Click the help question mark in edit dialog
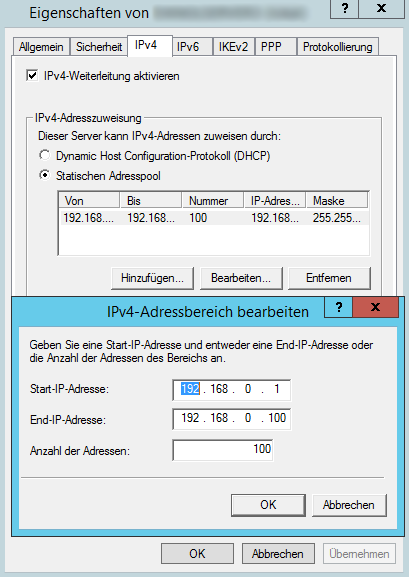The image size is (409, 577). tap(339, 307)
